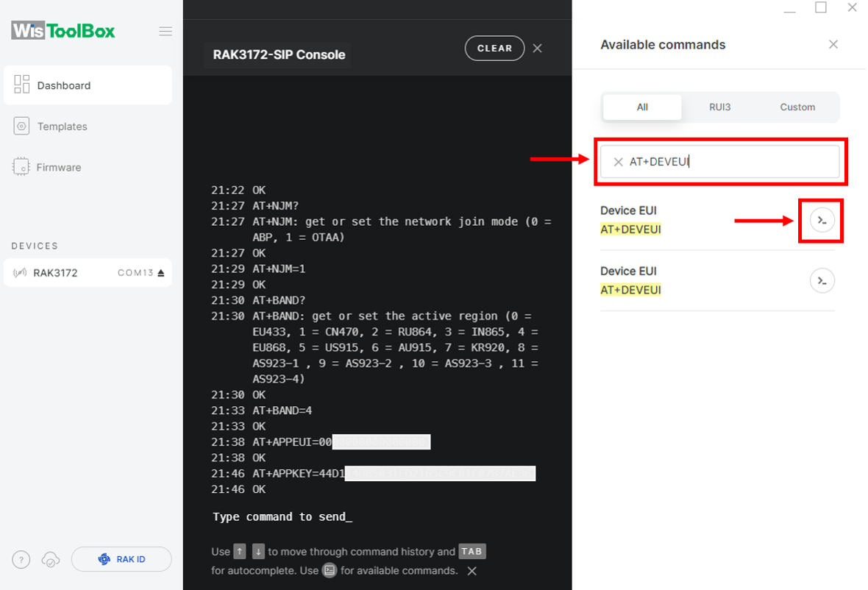Clear the console output
Image resolution: width=868 pixels, height=590 pixels.
[x=494, y=48]
